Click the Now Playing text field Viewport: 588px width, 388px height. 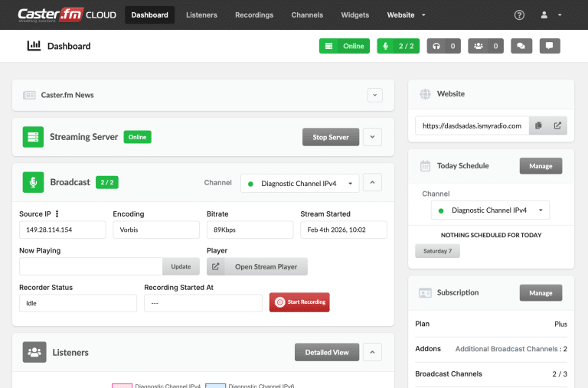click(x=90, y=266)
